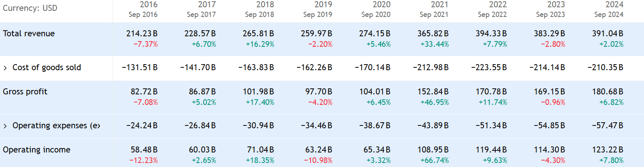Select the 2020 column header

click(x=381, y=5)
